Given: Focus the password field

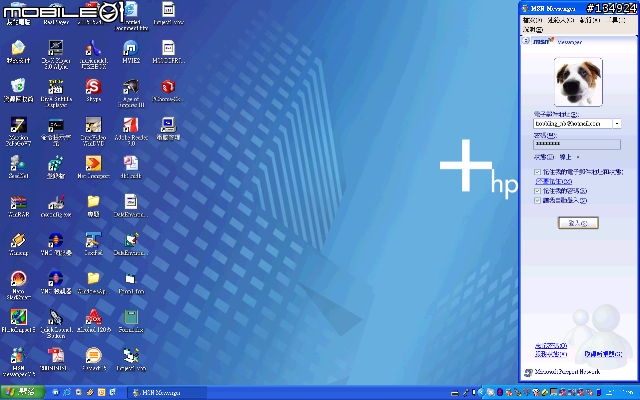Looking at the screenshot, I should click(577, 144).
